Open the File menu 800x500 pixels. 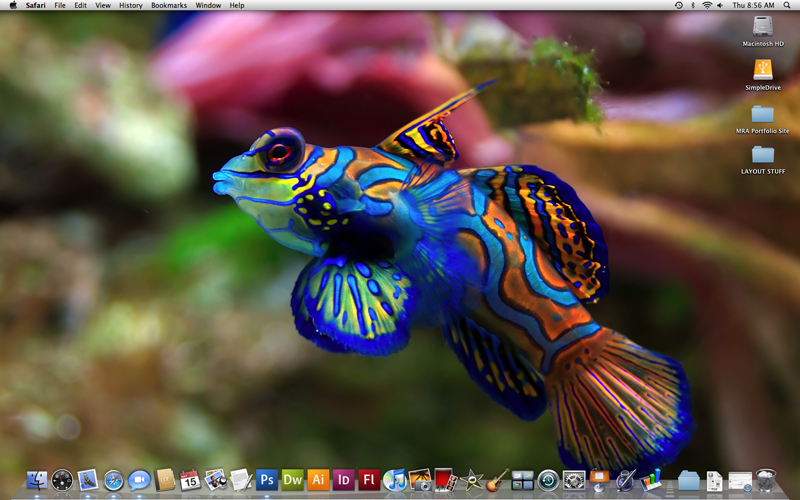(x=60, y=5)
